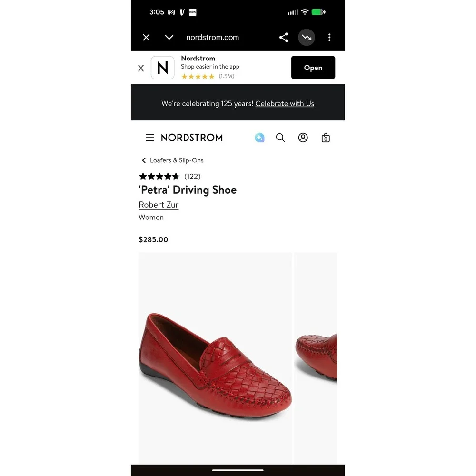Viewport: 476px width, 476px height.
Task: Tap the NORDSTROM logo
Action: tap(191, 138)
